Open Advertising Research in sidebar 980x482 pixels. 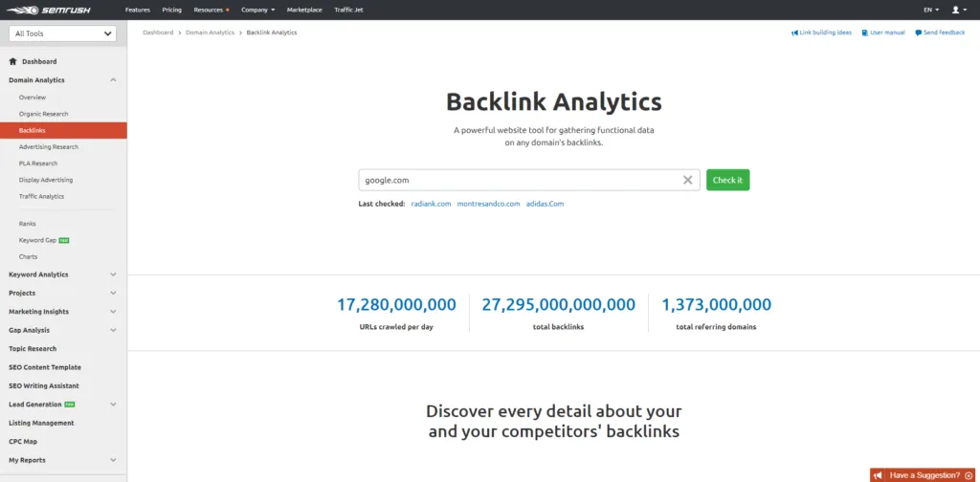[x=49, y=146]
